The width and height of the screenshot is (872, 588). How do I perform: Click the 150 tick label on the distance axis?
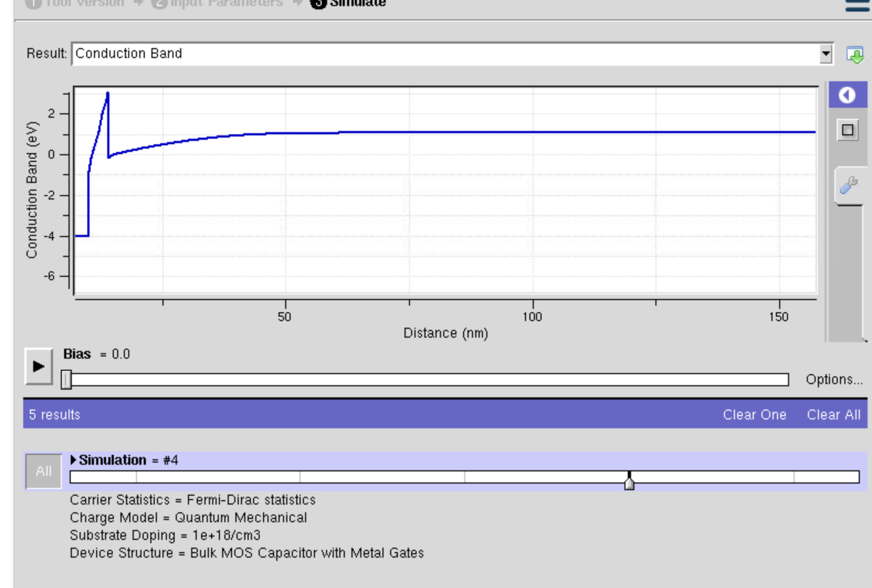click(779, 317)
